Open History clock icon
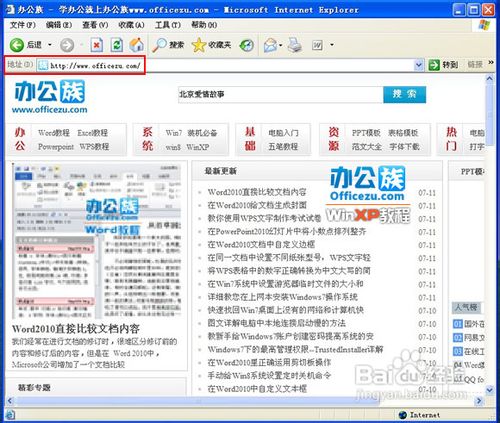 pos(247,45)
